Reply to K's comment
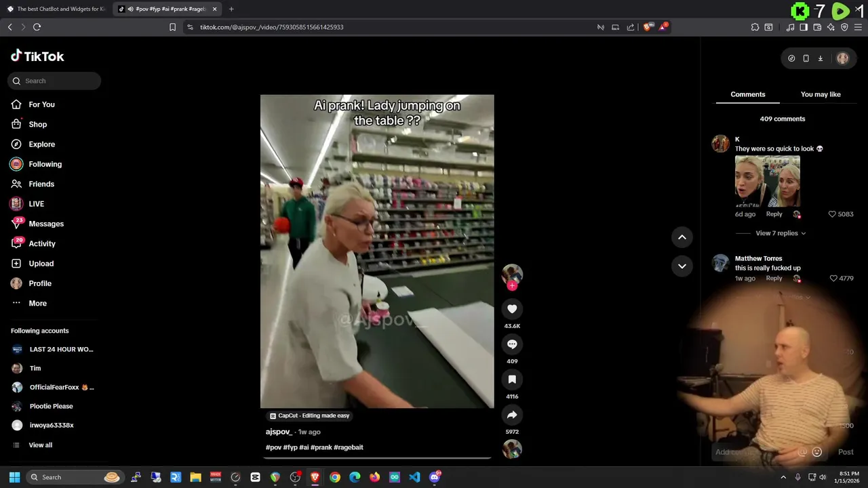Image resolution: width=868 pixels, height=488 pixels. (774, 214)
